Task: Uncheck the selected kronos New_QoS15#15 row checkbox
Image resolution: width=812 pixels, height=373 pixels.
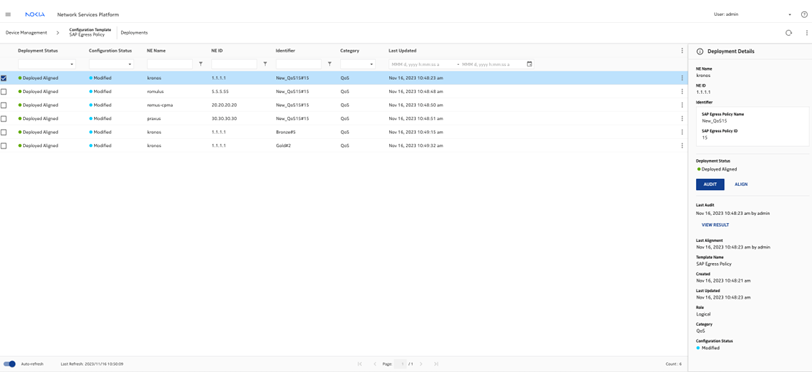Action: [4, 78]
